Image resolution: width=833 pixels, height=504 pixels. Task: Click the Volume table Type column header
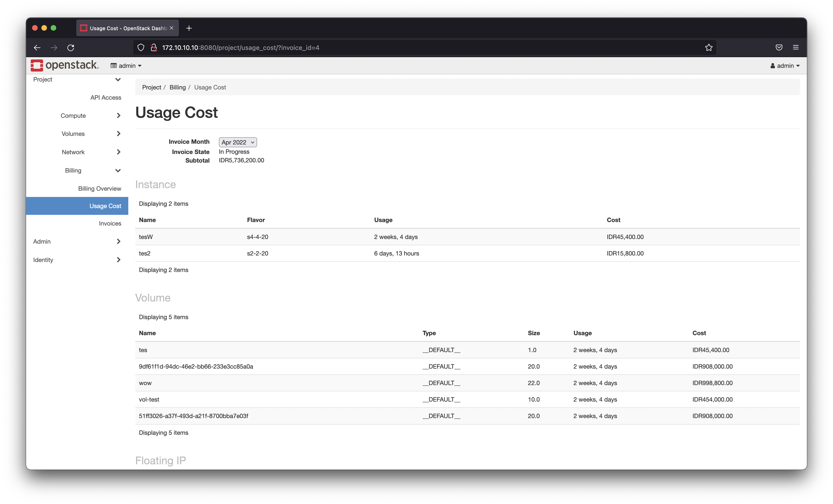pos(429,333)
